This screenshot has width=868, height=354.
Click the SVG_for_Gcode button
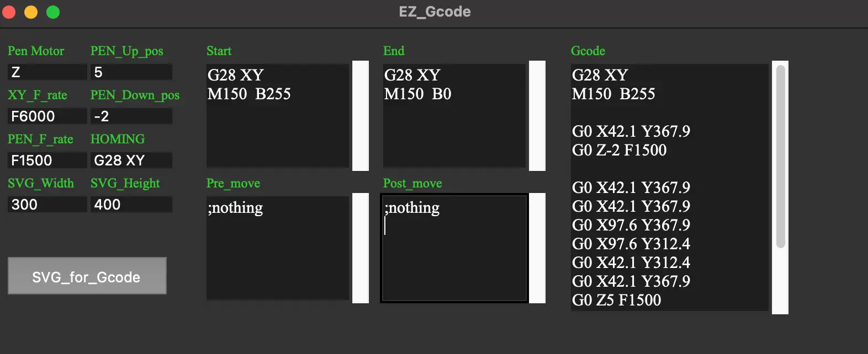pos(87,276)
